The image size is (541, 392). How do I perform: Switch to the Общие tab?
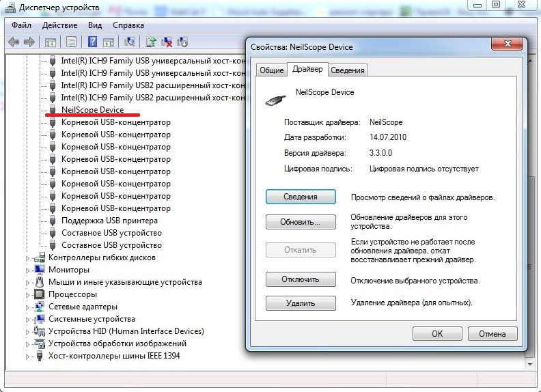pyautogui.click(x=271, y=70)
